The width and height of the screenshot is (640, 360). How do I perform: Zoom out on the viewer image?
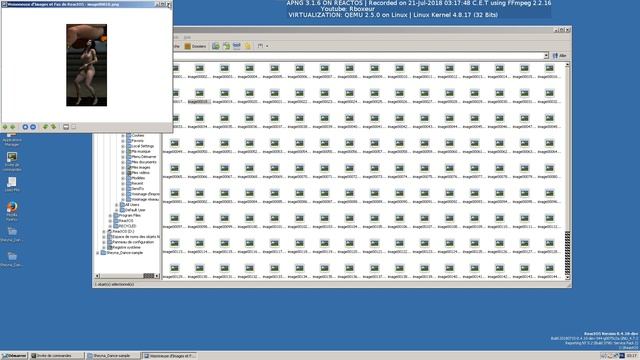(33, 127)
